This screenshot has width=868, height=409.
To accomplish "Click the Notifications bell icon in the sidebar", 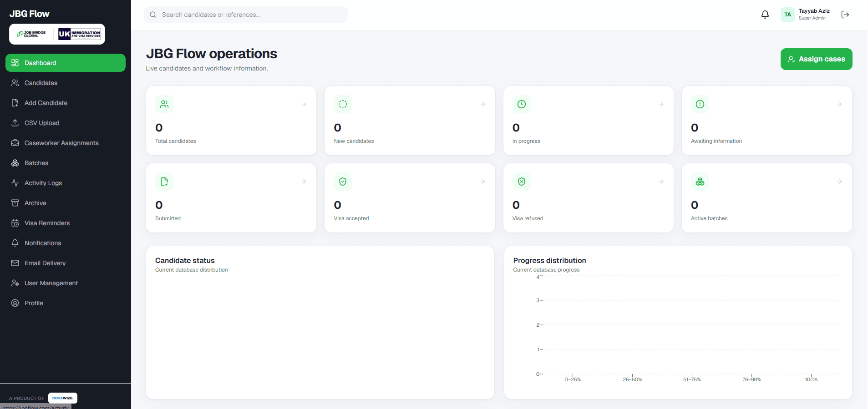I will [15, 243].
